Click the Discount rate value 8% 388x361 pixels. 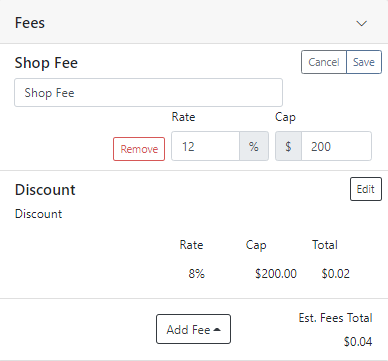coord(196,274)
